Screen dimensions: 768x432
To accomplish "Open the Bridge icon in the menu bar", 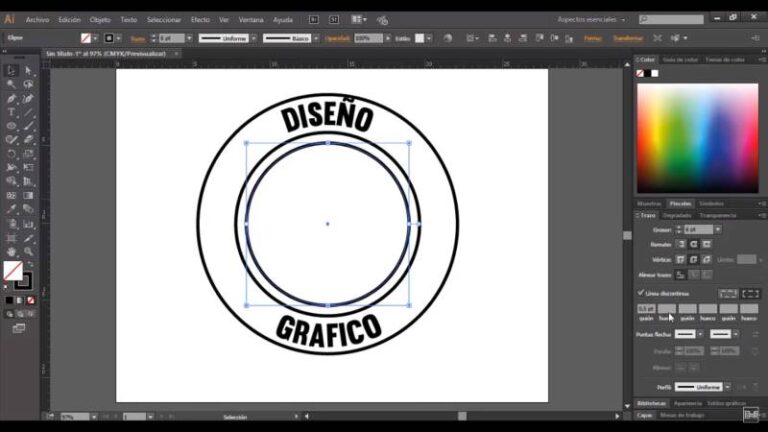I will [x=313, y=20].
